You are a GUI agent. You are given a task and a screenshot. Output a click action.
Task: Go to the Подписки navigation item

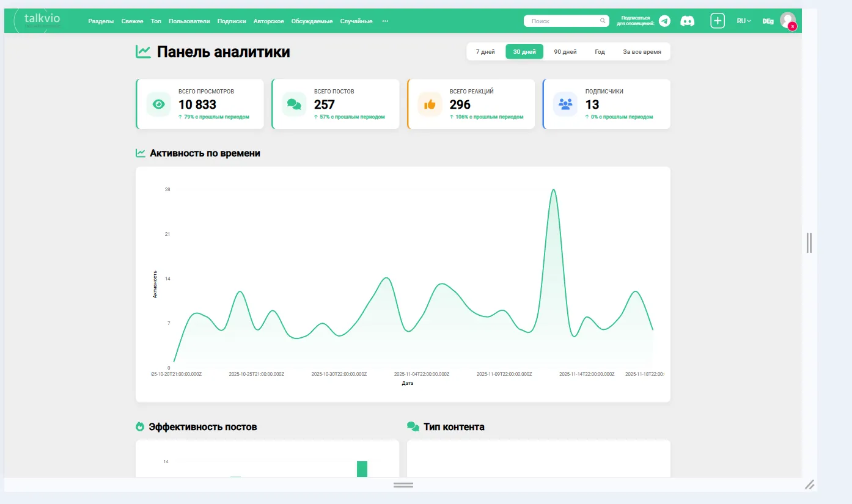coord(232,21)
